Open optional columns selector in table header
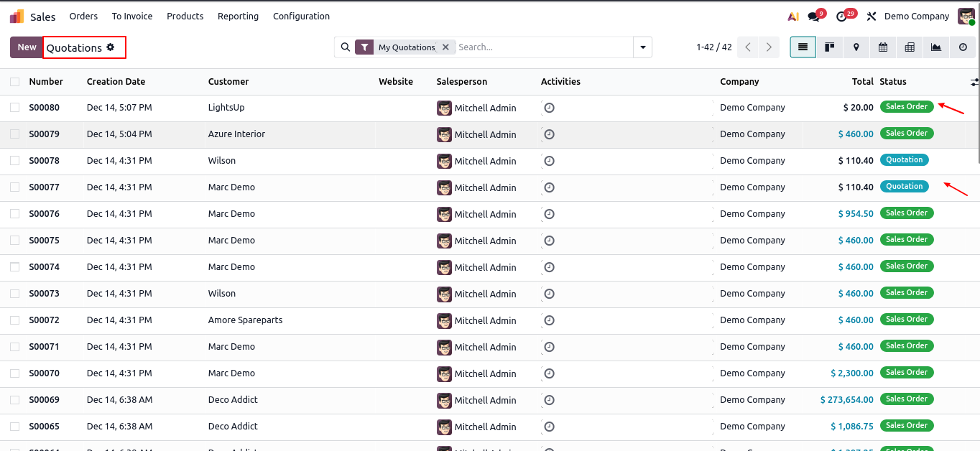 (x=974, y=83)
